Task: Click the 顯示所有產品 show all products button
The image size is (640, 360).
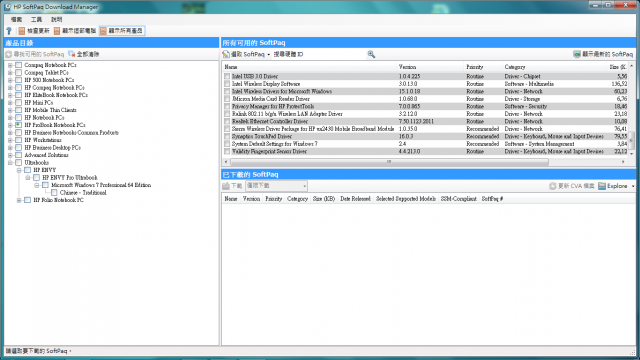Action: click(x=122, y=31)
